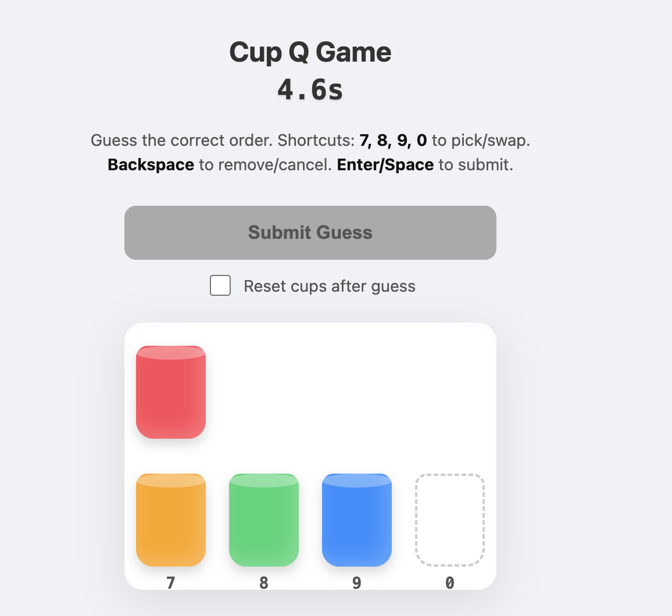Image resolution: width=672 pixels, height=616 pixels.
Task: Choose the green cup for swapping
Action: [x=263, y=520]
